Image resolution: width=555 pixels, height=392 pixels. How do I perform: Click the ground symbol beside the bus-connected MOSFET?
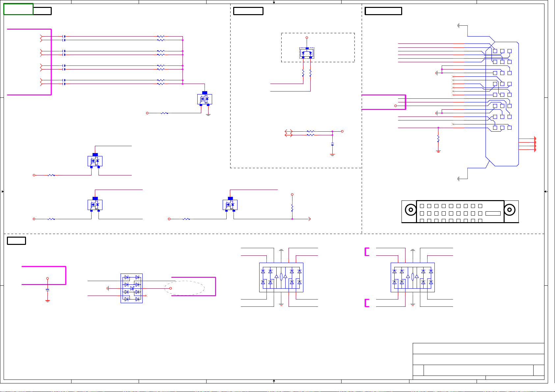(208, 115)
